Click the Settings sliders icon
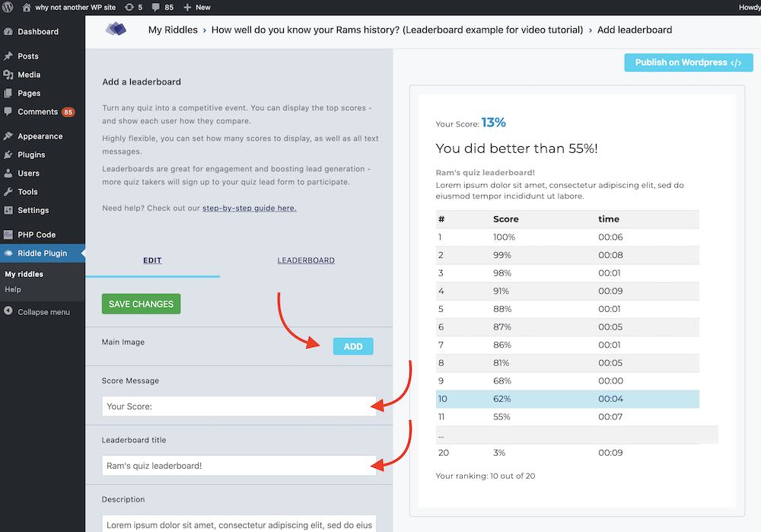 [8, 210]
